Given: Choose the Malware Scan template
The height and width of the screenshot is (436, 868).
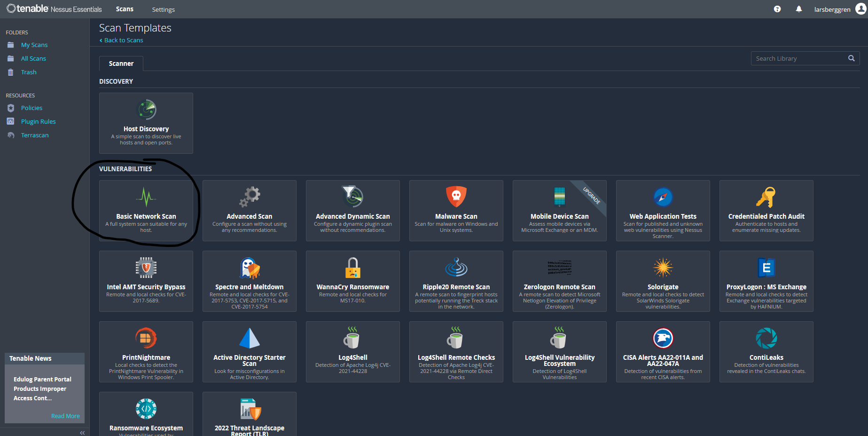Looking at the screenshot, I should tap(456, 210).
